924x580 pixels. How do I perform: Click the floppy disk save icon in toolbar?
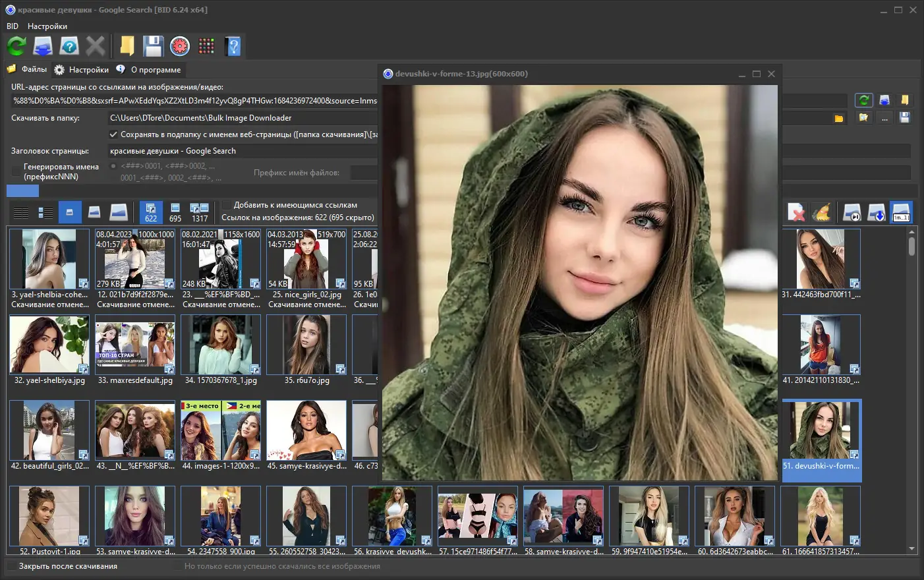153,46
